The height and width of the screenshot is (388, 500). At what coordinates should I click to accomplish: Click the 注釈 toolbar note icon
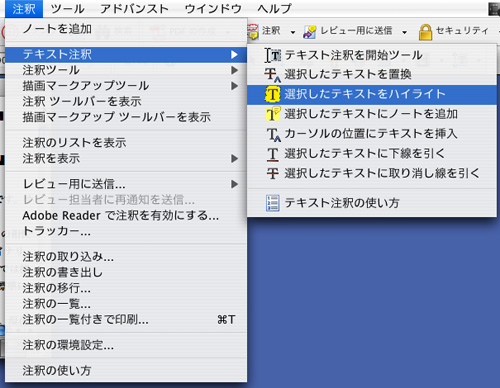[253, 32]
